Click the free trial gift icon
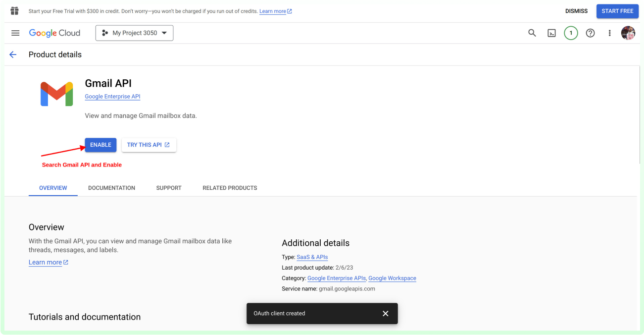Viewport: 644px width, 335px height. click(x=14, y=11)
